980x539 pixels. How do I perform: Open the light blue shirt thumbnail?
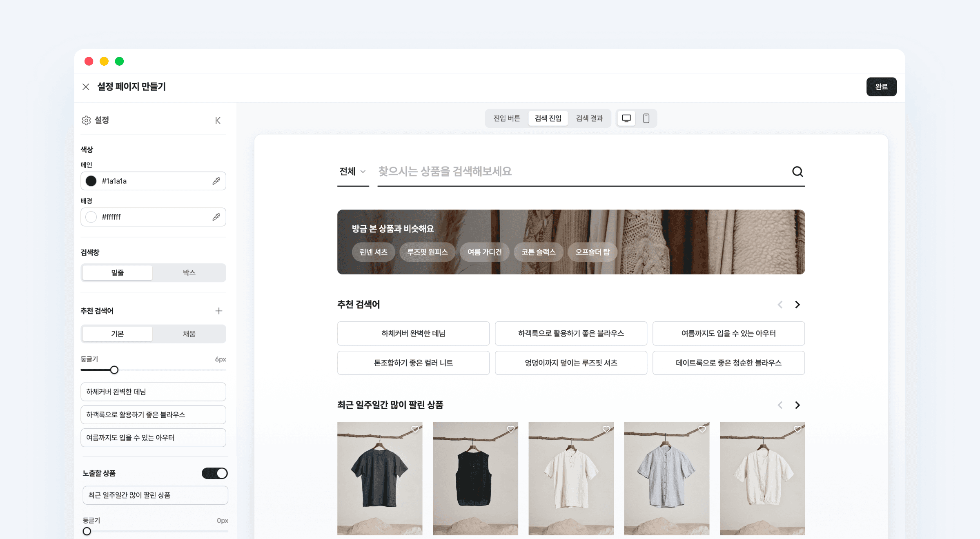pyautogui.click(x=666, y=479)
